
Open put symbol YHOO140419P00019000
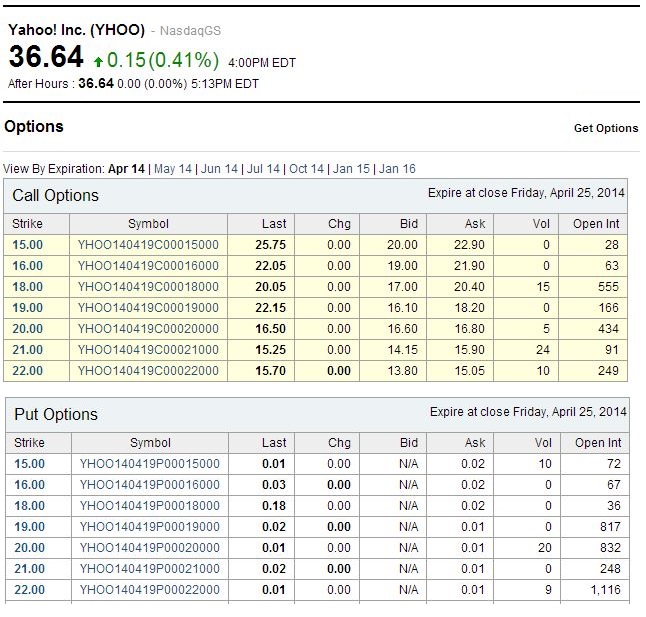pos(150,527)
